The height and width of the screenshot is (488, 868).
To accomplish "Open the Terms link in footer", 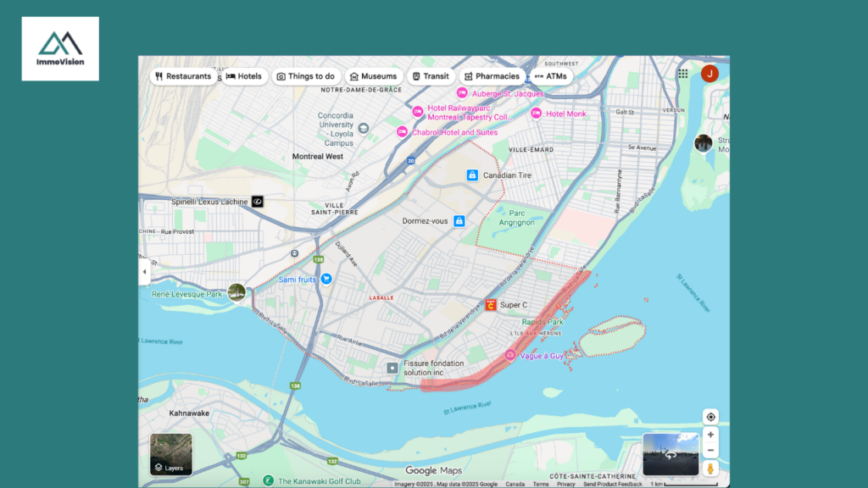I will [x=540, y=484].
